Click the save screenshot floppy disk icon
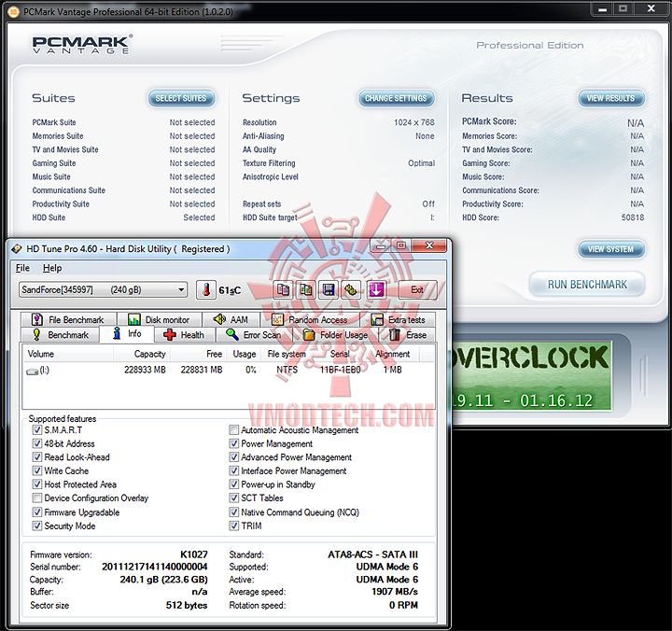The height and width of the screenshot is (631, 672). tap(329, 290)
